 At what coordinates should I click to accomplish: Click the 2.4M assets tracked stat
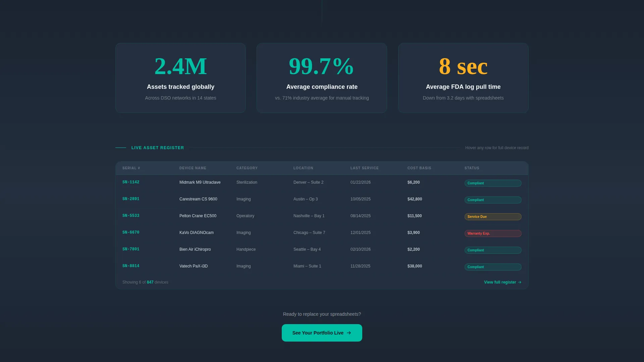(x=180, y=66)
